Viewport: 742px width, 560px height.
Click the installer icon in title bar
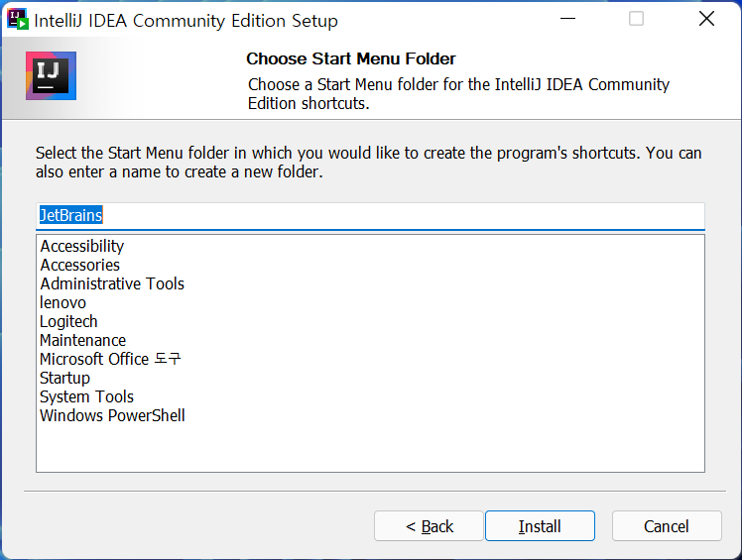click(18, 19)
